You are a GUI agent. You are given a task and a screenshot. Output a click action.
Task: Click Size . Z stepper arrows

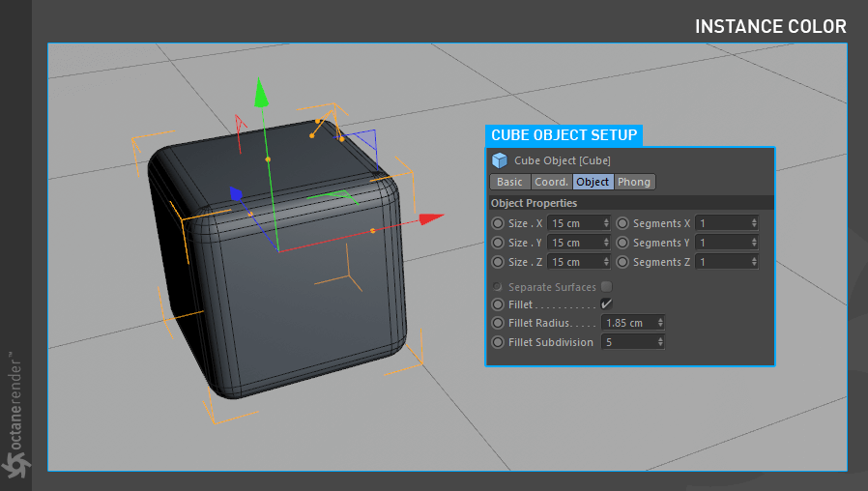coord(606,262)
